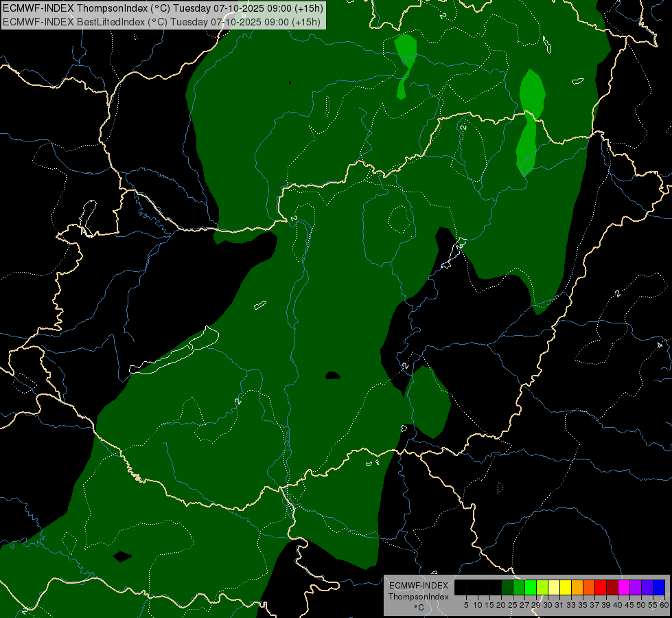Click the '25' tick label on the legend
The height and width of the screenshot is (618, 672).
(513, 605)
